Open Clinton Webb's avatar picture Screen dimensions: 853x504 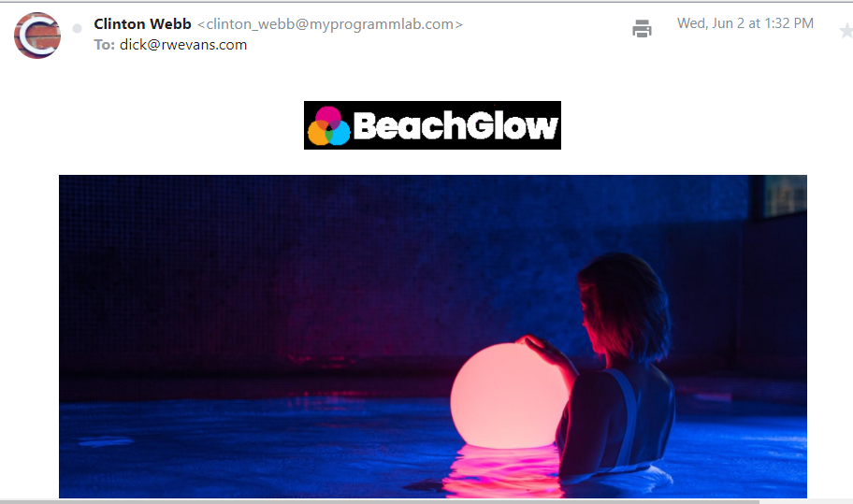coord(37,36)
